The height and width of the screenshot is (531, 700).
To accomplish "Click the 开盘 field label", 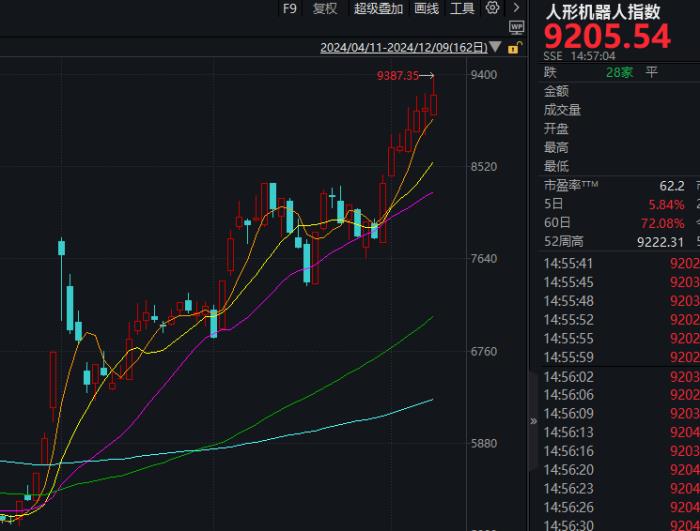I will pos(556,129).
